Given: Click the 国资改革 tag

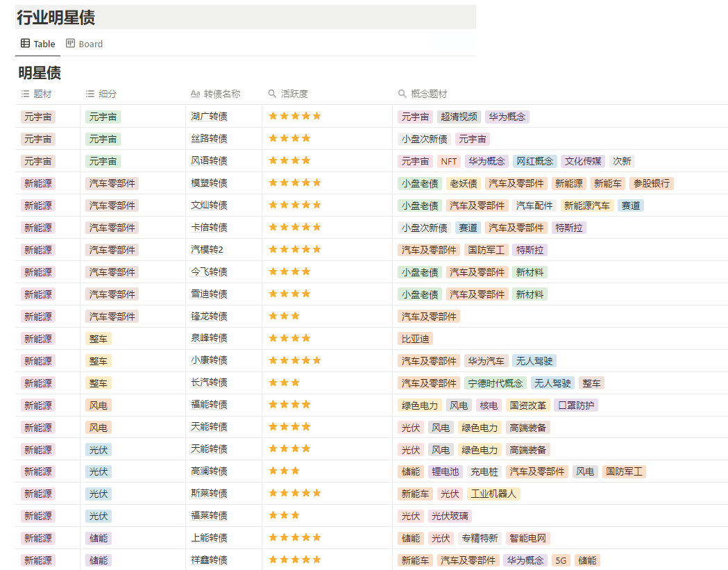Looking at the screenshot, I should 528,405.
